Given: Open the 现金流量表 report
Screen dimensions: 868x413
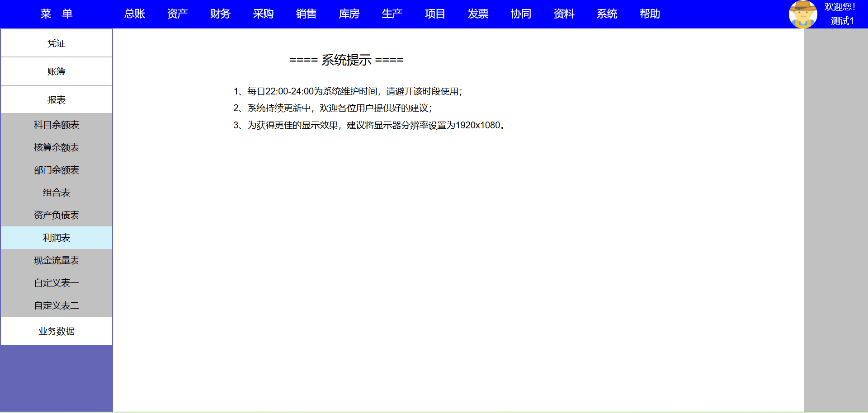Looking at the screenshot, I should [57, 260].
